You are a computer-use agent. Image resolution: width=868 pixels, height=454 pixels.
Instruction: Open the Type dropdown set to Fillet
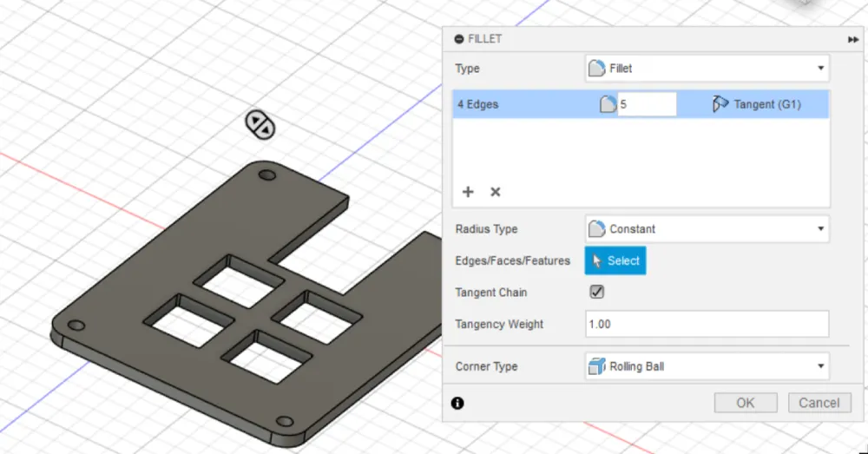(707, 69)
